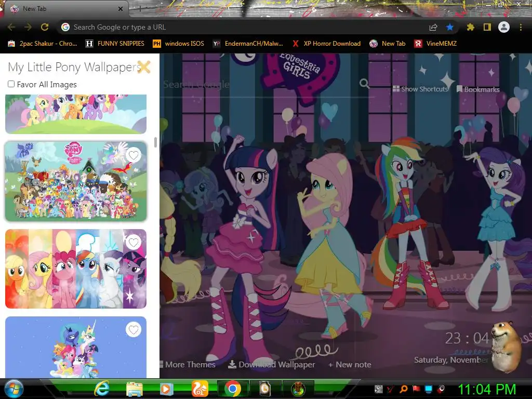Open the Chrome three-dot menu
Image resolution: width=532 pixels, height=399 pixels.
pyautogui.click(x=521, y=27)
